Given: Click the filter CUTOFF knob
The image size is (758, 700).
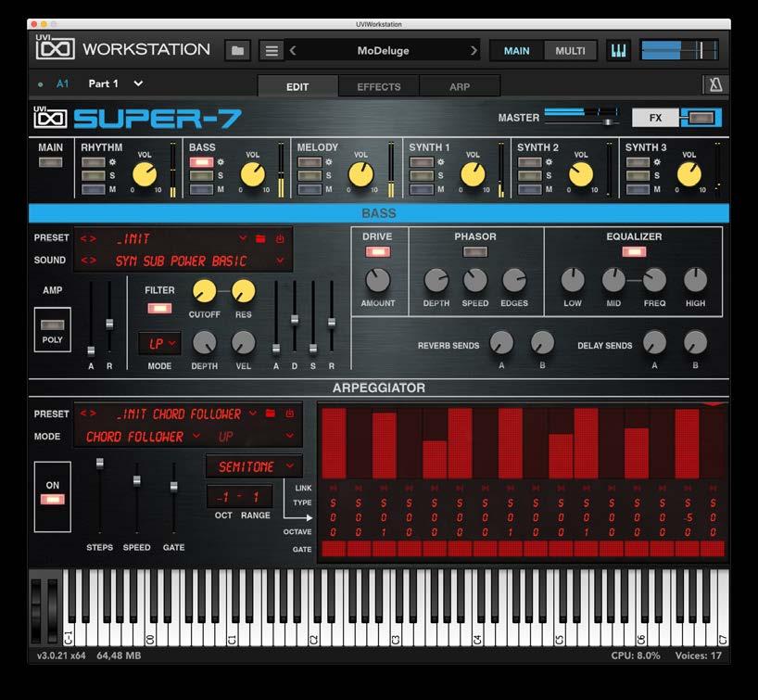Looking at the screenshot, I should pos(205,291).
